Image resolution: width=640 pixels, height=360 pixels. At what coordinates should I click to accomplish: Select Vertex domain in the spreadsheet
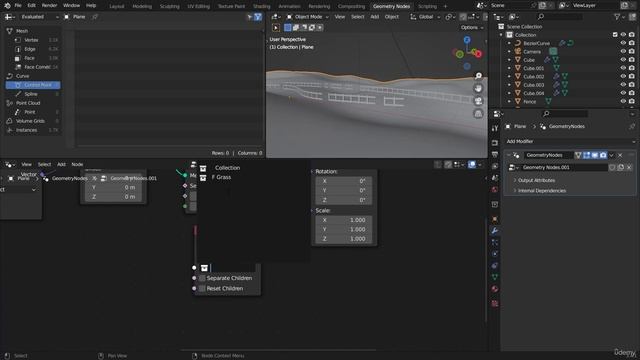click(33, 40)
